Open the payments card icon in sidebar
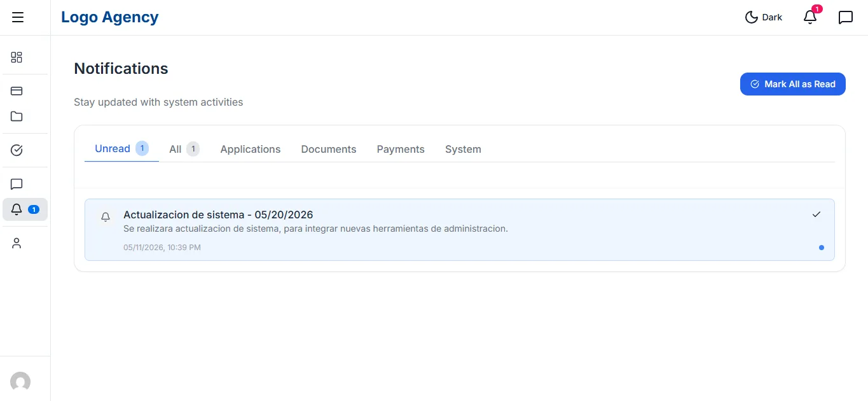Screen dimensions: 868x401 (x=17, y=91)
